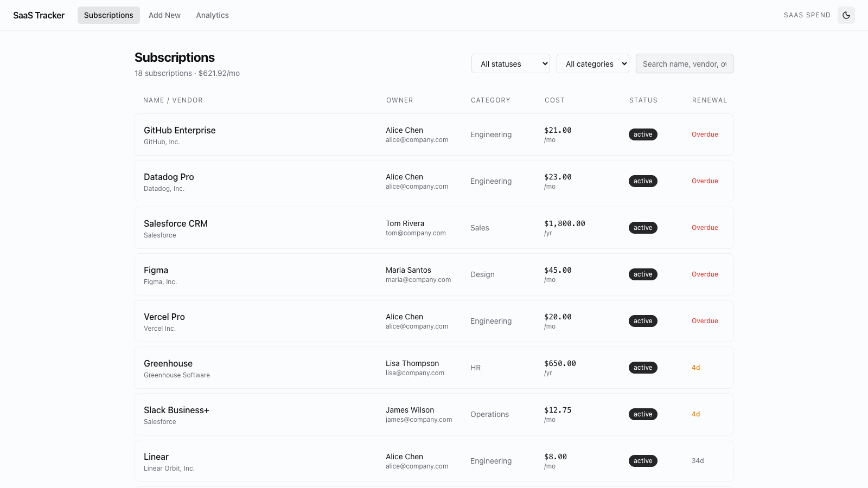Toggle dark mode moon icon
Viewport: 868px width, 488px height.
click(846, 15)
